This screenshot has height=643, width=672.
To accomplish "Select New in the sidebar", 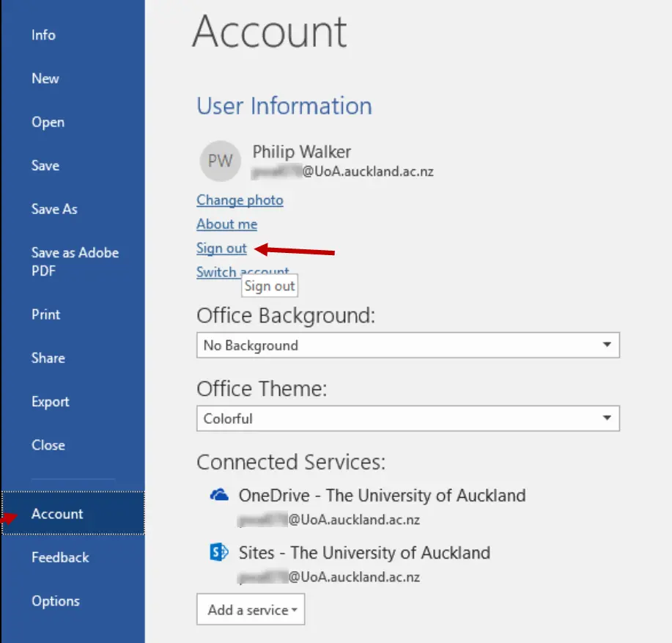I will pyautogui.click(x=45, y=78).
